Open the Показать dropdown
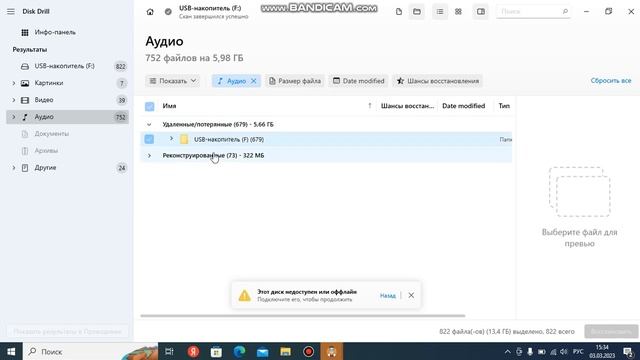This screenshot has height=360, width=640. coord(172,81)
